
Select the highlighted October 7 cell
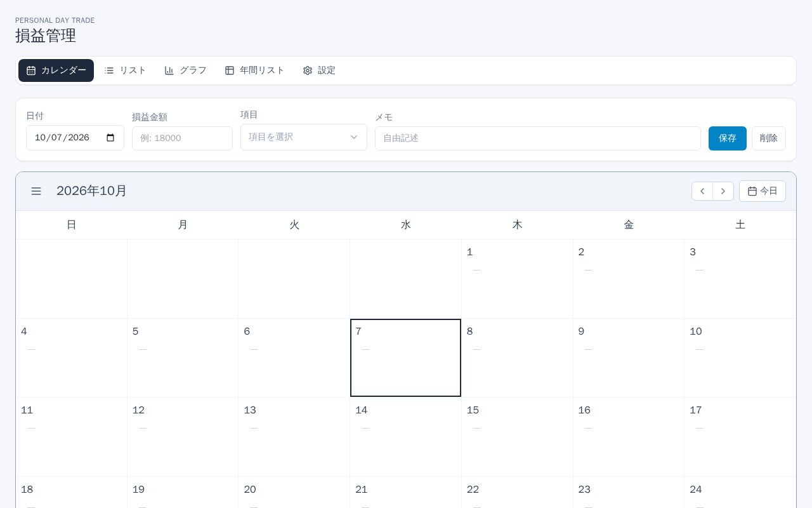pos(406,358)
